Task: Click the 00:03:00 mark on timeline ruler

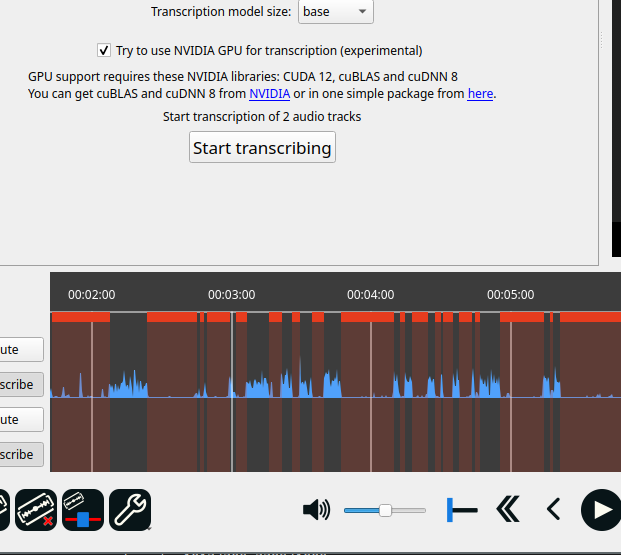Action: tap(231, 295)
